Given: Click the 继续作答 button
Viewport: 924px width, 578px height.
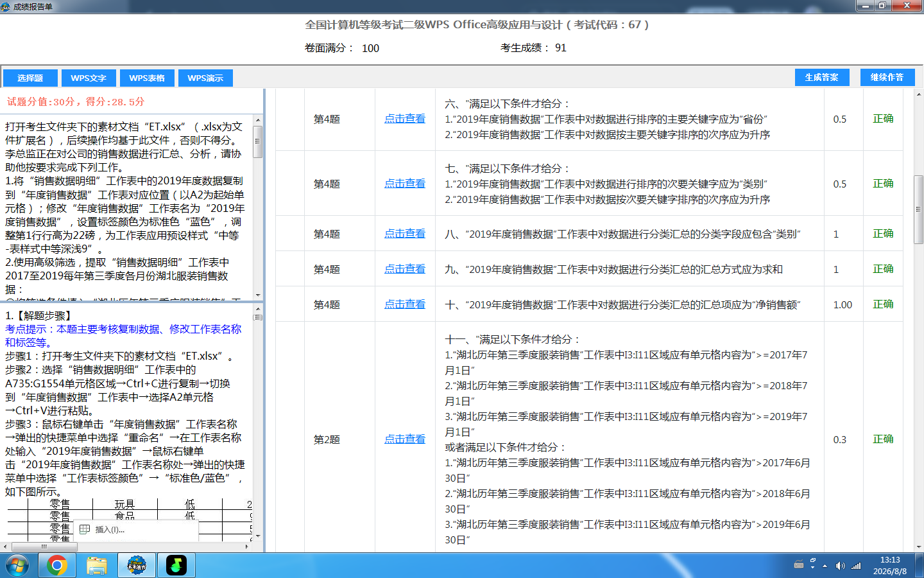Looking at the screenshot, I should point(887,77).
